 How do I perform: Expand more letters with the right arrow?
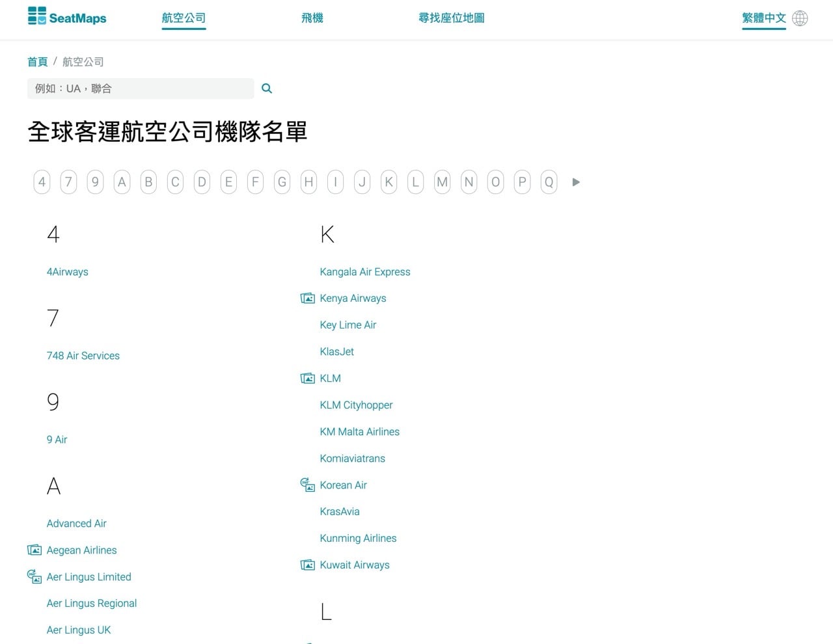[x=575, y=182]
